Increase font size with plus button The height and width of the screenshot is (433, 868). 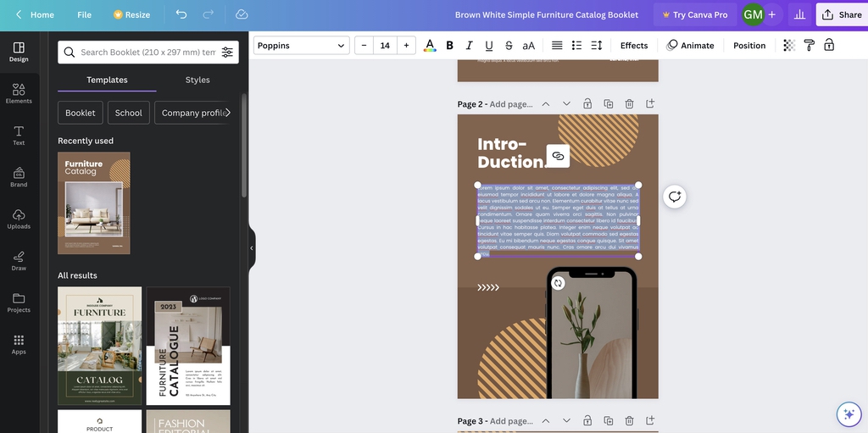coord(406,46)
